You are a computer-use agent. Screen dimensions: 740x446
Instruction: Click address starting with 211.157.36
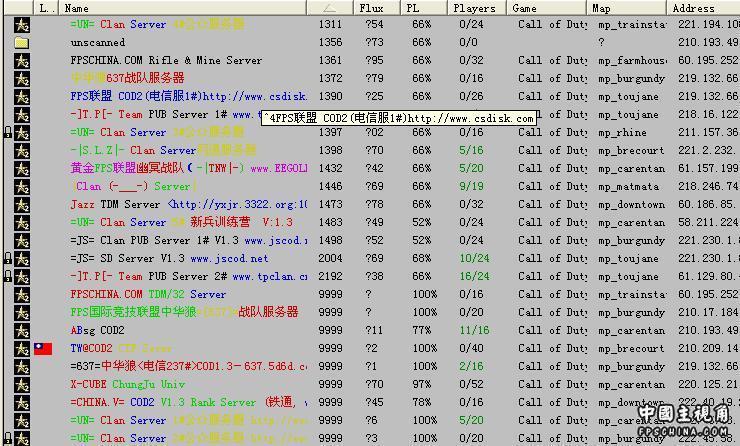708,132
